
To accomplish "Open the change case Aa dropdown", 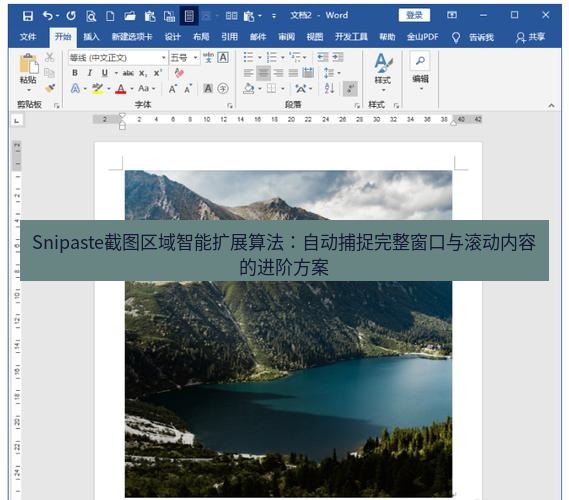I will (147, 88).
